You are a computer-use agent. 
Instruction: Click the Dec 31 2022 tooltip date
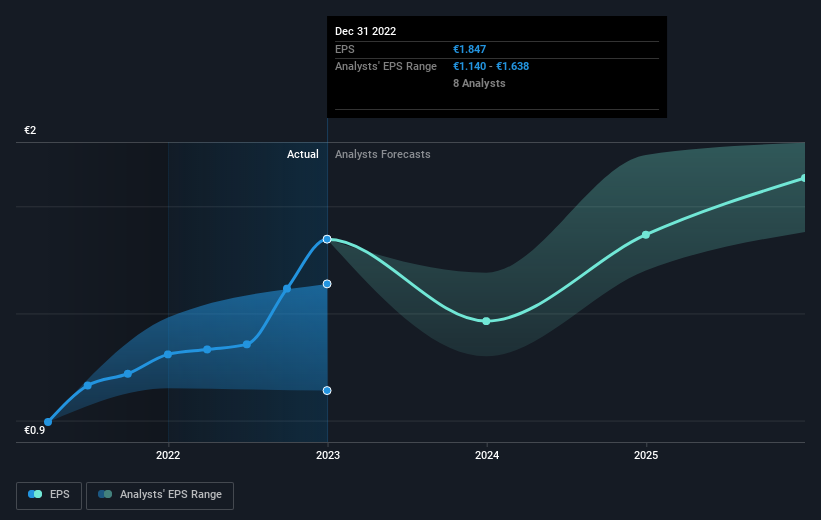click(x=365, y=31)
